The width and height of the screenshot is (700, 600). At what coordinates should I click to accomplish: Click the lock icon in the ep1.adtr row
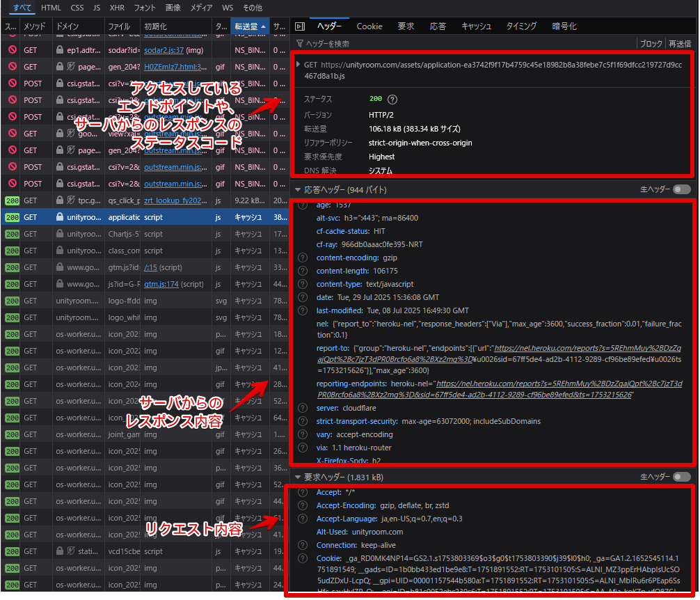(x=60, y=49)
